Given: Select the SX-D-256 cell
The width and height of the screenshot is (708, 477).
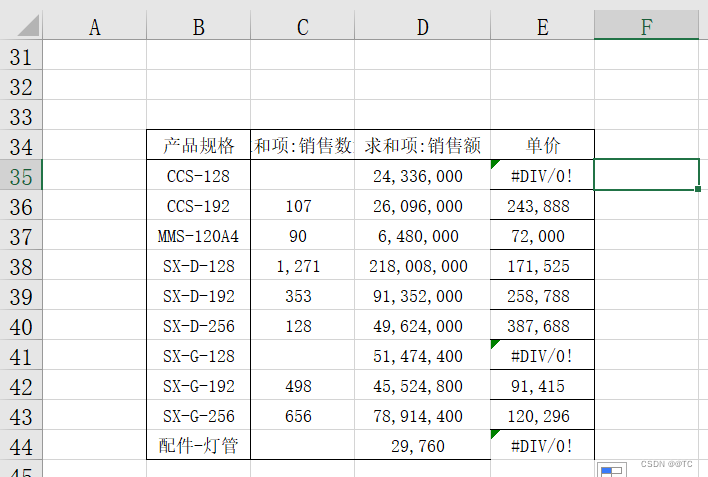Looking at the screenshot, I should pos(199,326).
